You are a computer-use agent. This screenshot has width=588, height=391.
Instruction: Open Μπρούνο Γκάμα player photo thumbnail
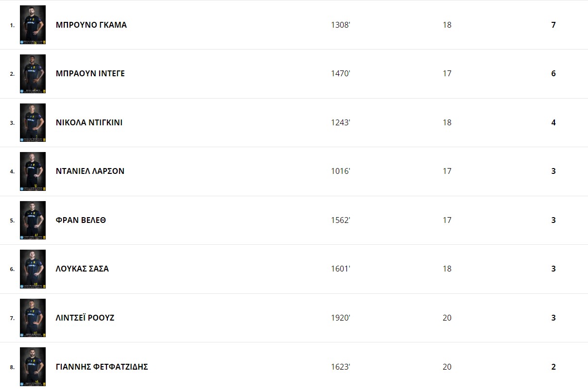coord(33,25)
